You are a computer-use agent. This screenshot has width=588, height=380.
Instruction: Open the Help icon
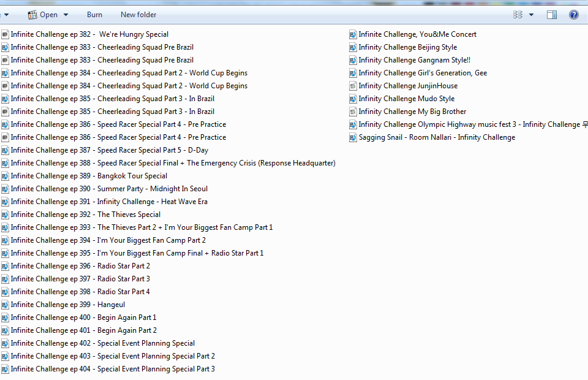[x=574, y=15]
